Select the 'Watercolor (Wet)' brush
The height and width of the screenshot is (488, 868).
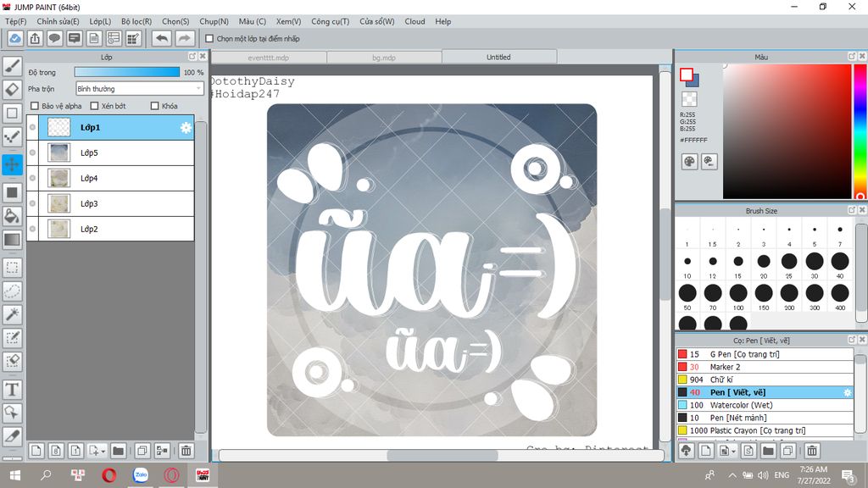point(765,405)
